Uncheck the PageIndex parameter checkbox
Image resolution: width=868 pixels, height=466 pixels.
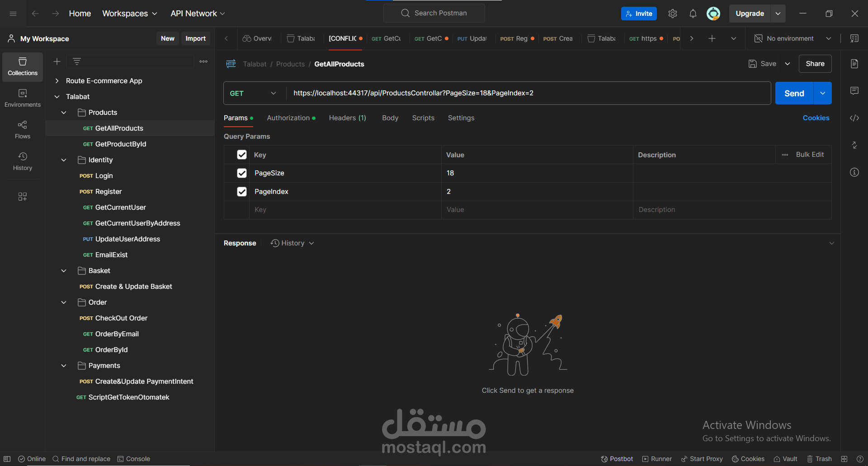[242, 192]
